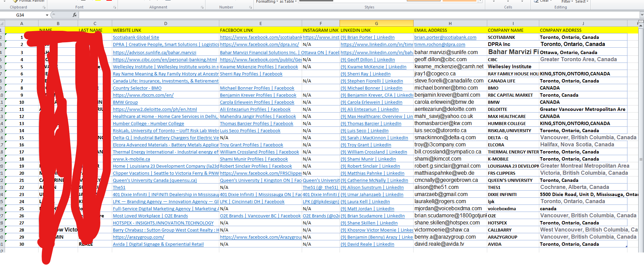644x265 pixels.
Task: Open the Font group dialog launcher
Action: click(x=115, y=7)
